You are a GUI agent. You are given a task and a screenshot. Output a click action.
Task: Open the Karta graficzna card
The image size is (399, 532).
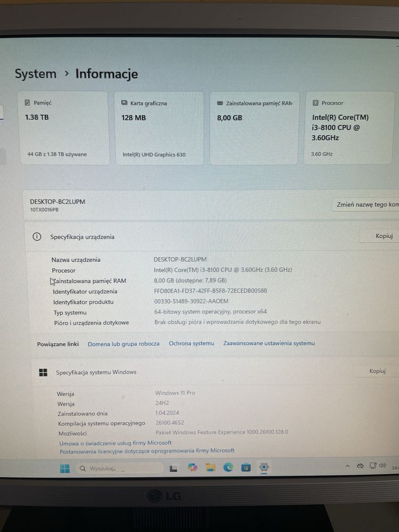pyautogui.click(x=159, y=128)
